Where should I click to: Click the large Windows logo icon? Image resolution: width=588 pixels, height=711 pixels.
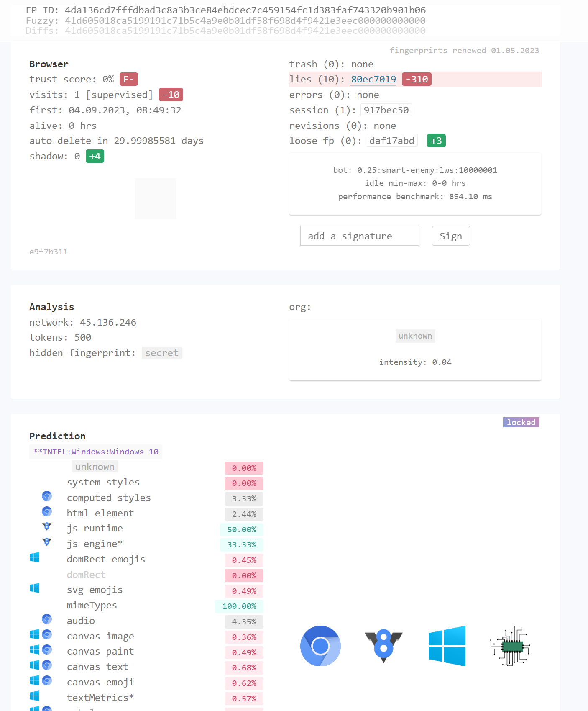[x=447, y=646]
